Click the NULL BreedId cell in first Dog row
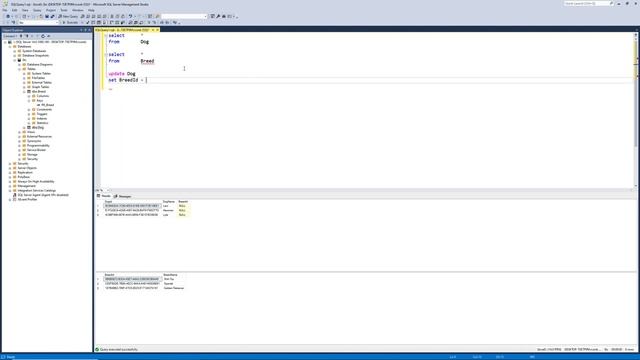Viewport: 640px width, 360px height. (x=183, y=206)
